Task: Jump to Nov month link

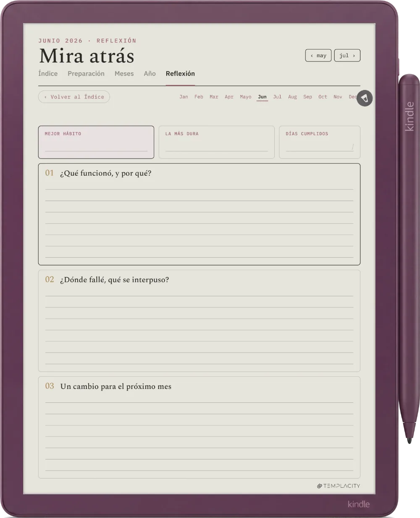Action: [x=338, y=97]
